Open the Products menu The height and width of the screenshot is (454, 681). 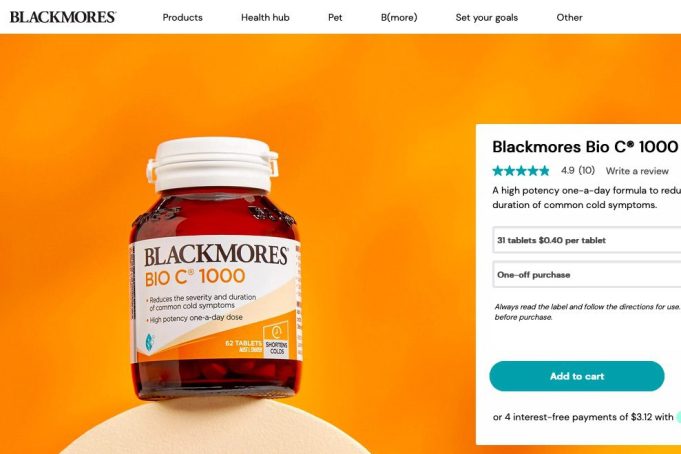[x=182, y=18]
